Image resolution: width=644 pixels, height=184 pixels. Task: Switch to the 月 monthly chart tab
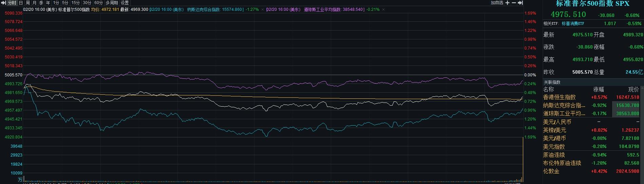(35, 3)
